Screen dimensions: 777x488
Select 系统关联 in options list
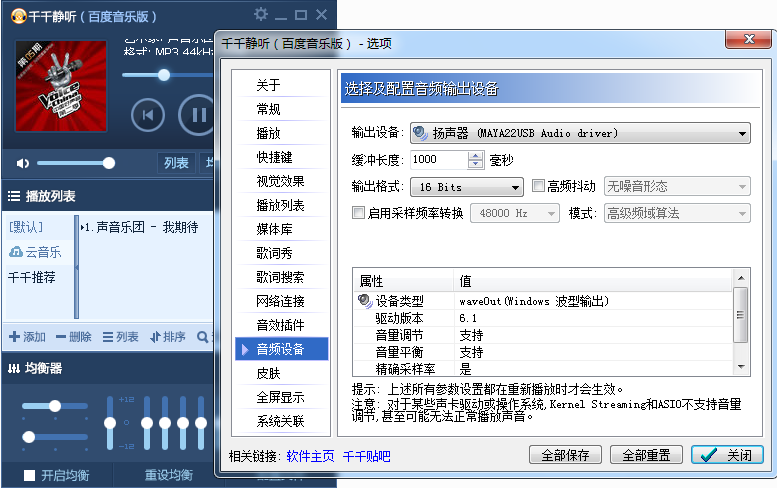(x=281, y=422)
